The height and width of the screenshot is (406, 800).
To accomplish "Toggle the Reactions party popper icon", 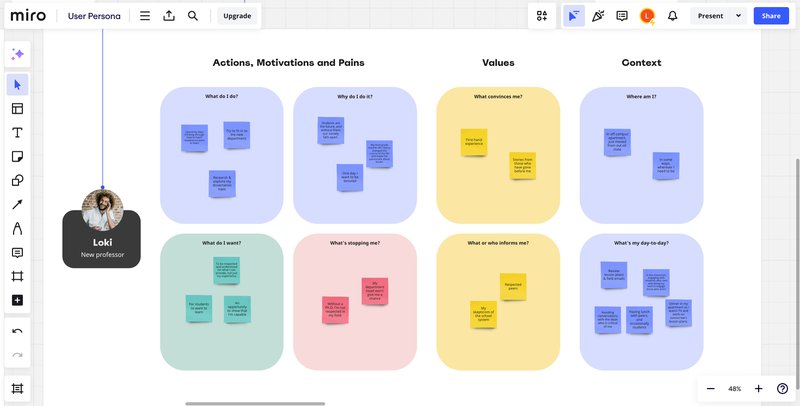I will click(x=598, y=16).
